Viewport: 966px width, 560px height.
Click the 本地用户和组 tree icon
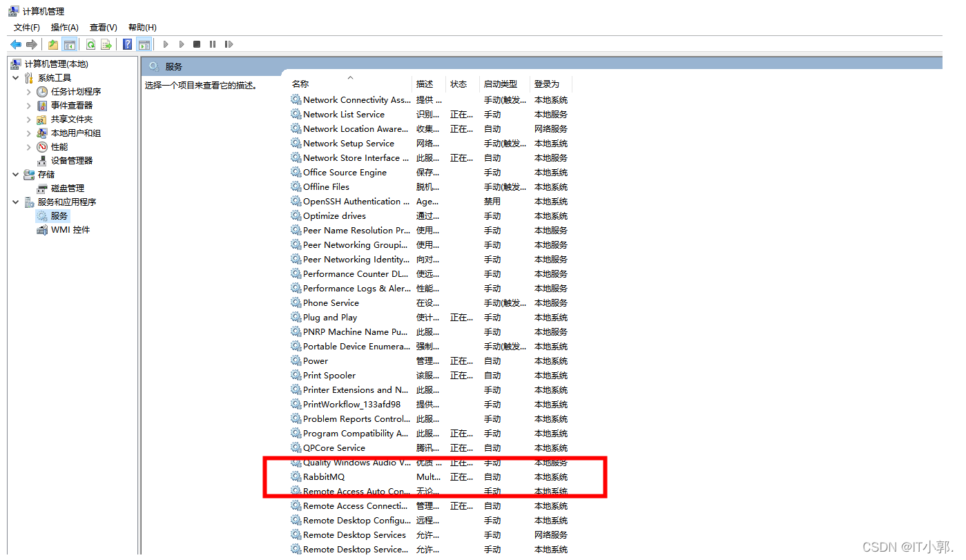click(42, 133)
